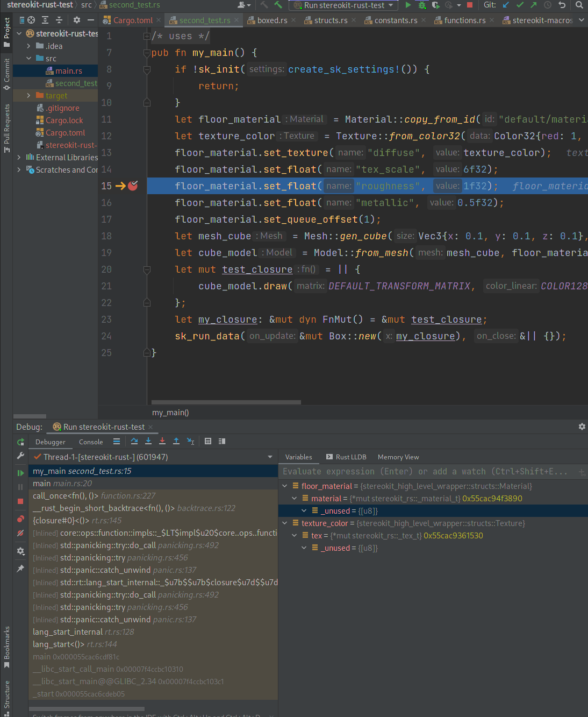The width and height of the screenshot is (588, 717).
Task: Collapse the floor_material variable node
Action: click(284, 486)
